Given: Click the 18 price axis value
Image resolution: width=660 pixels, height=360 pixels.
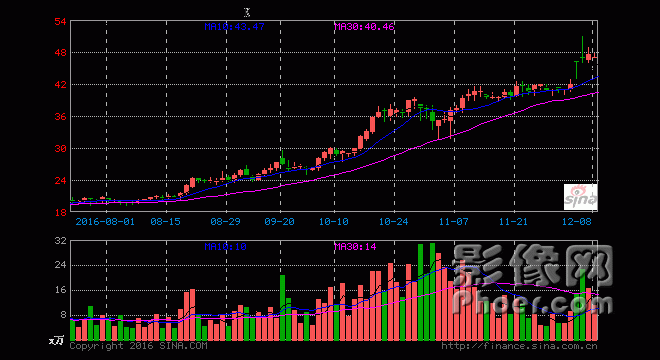Looking at the screenshot, I should (60, 213).
